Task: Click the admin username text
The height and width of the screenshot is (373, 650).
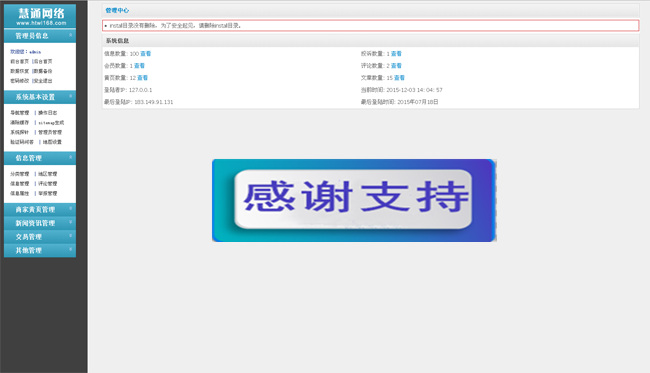Action: (x=35, y=52)
